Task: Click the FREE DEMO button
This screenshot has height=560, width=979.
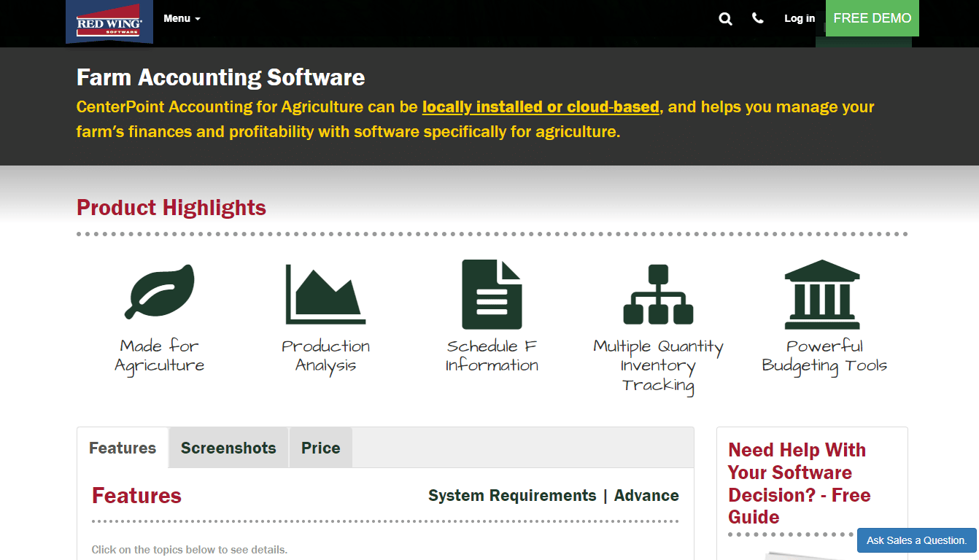Action: [872, 18]
